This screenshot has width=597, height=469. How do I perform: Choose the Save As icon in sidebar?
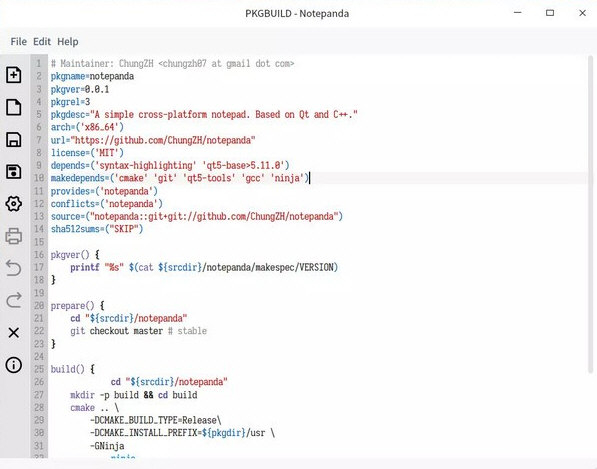point(14,172)
